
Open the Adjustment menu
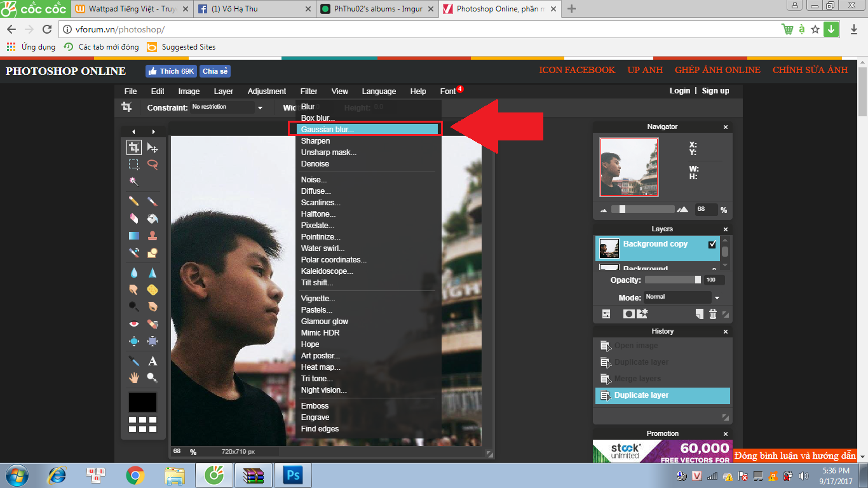coord(267,91)
